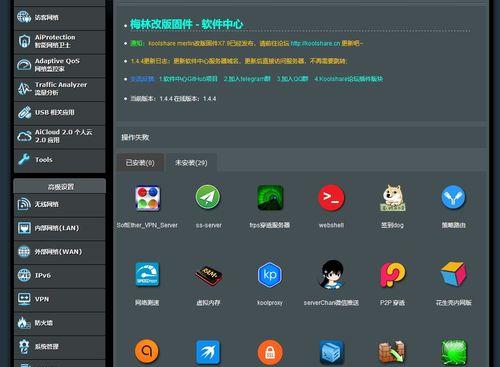Open the serverChan WeChat push icon
Viewport: 500px width, 367px height.
(x=331, y=274)
